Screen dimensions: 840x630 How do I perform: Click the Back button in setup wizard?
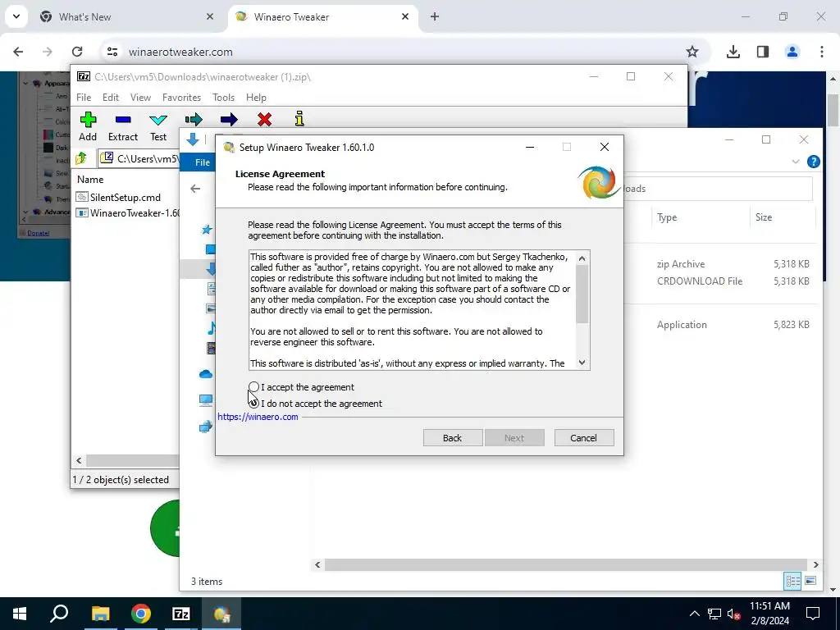click(x=453, y=438)
